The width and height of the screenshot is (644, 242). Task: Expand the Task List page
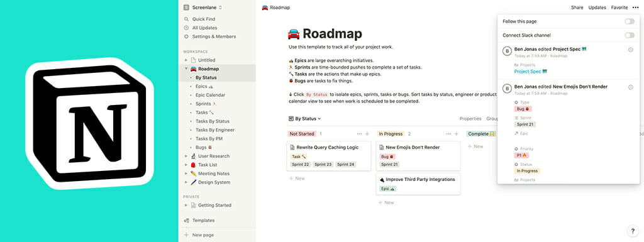(x=186, y=165)
